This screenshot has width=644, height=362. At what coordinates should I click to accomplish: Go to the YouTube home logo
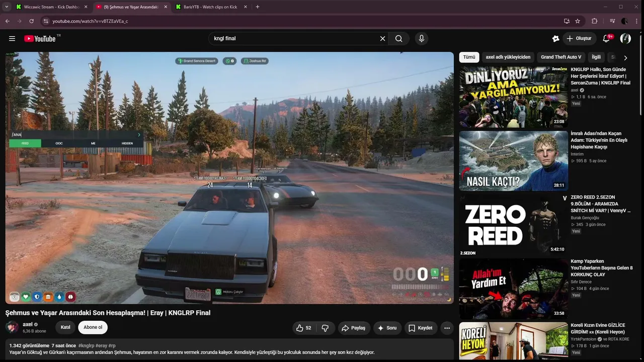click(40, 39)
